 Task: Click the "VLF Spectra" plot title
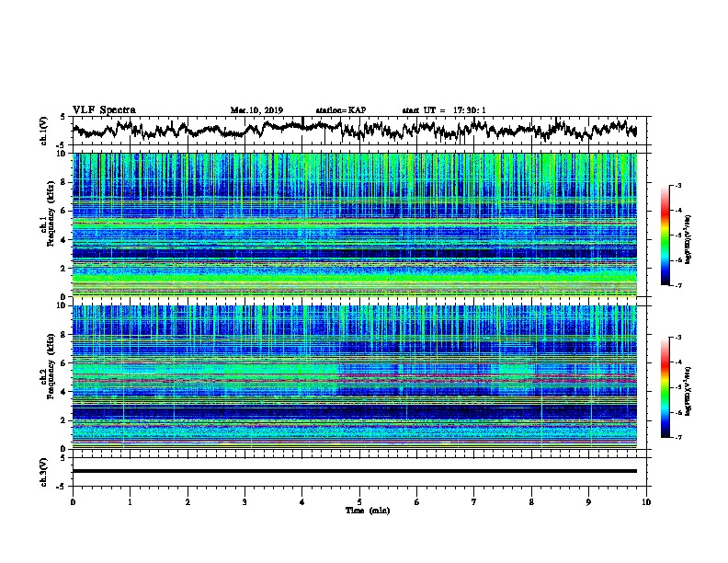104,109
